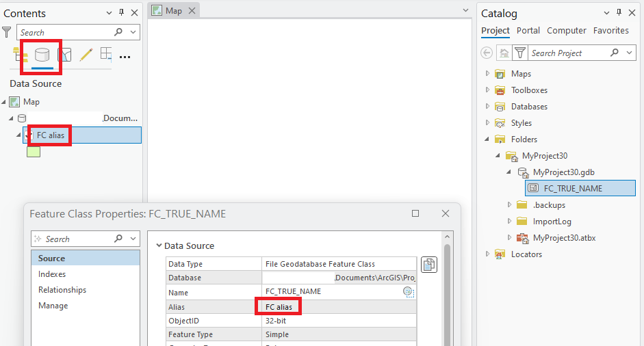
Task: Collapse the geodatabase source node in Contents
Action: 12,118
